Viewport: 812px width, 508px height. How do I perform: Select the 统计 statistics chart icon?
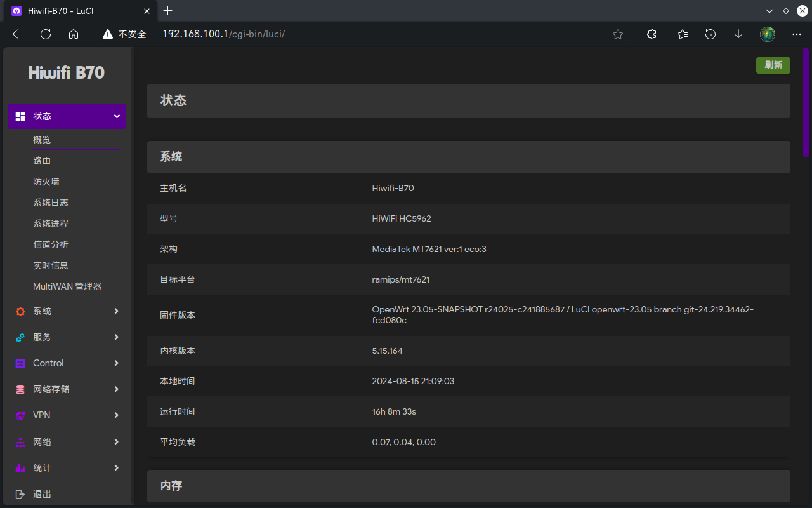click(x=20, y=468)
